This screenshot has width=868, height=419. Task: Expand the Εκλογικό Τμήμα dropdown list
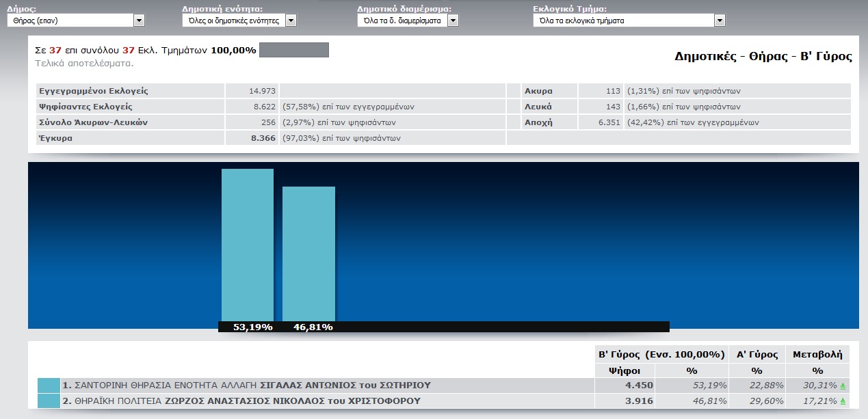719,21
